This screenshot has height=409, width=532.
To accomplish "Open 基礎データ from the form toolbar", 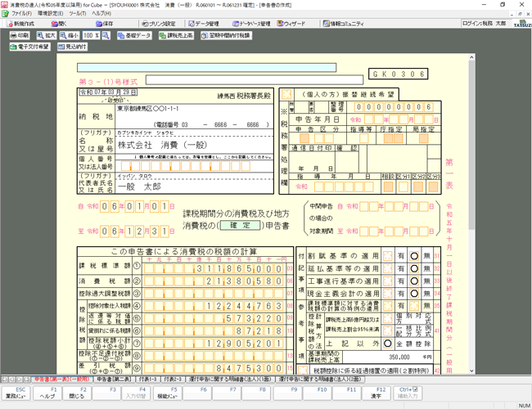I will (134, 35).
